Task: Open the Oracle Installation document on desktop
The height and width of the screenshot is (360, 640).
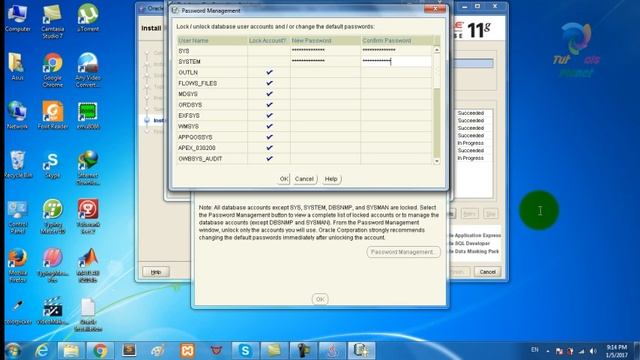Action: [x=88, y=314]
